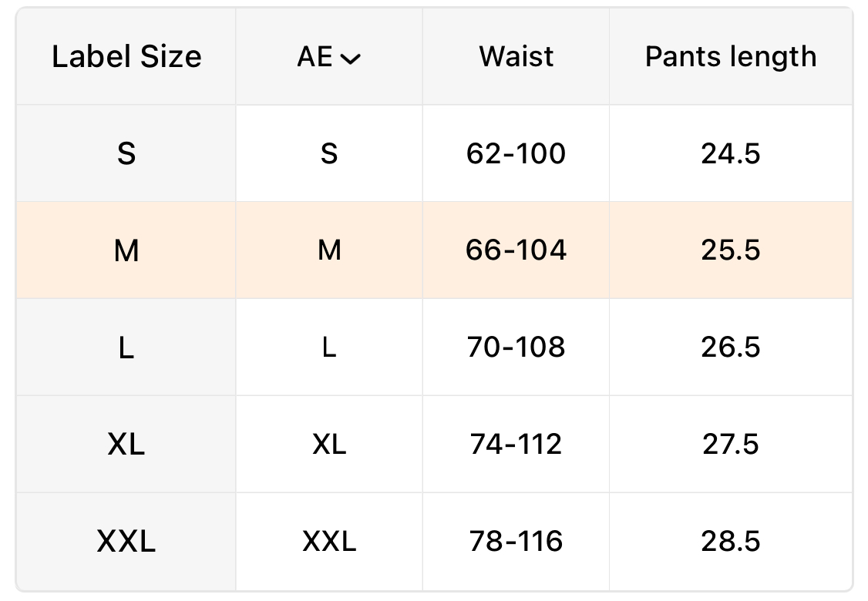Click the Pants length column header

[730, 57]
